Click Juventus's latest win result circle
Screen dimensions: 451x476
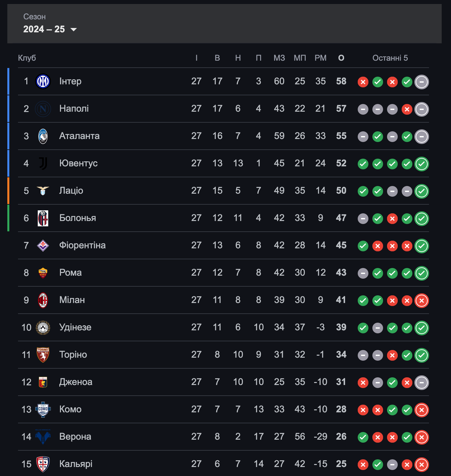click(422, 164)
